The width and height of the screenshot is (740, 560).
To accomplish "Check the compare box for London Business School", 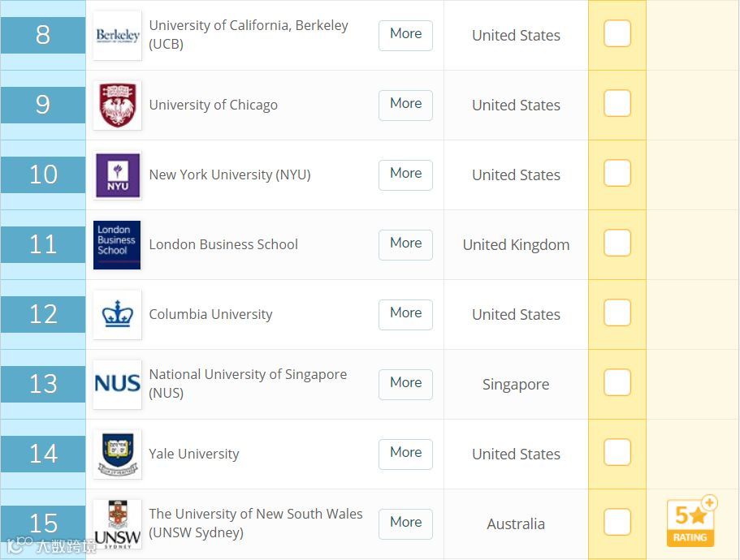I will point(617,243).
